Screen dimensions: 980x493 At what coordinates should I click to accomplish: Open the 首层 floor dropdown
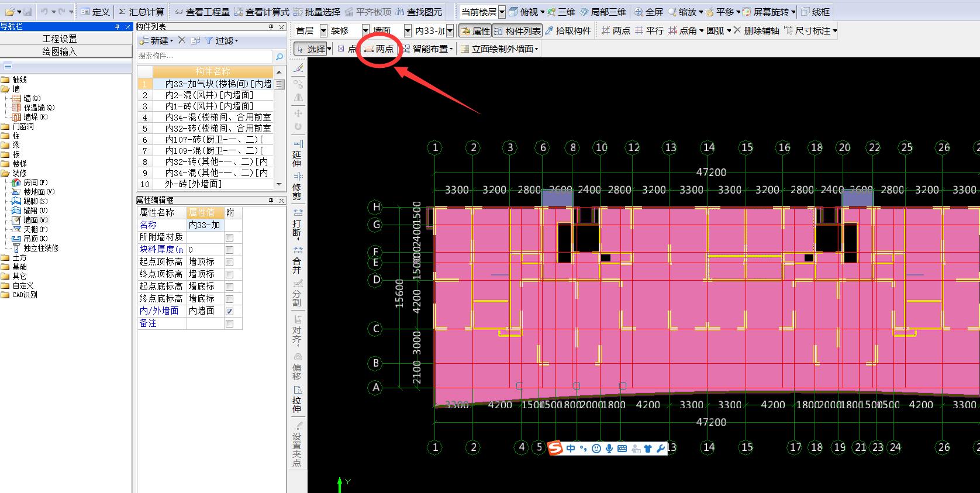pyautogui.click(x=323, y=30)
